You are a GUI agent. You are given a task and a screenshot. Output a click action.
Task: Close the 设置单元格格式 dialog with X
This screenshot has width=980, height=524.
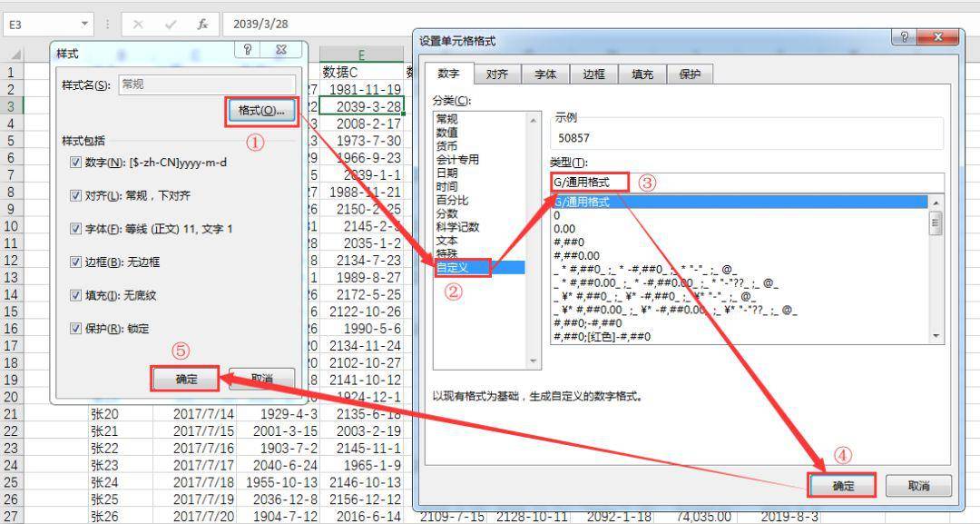click(x=940, y=36)
